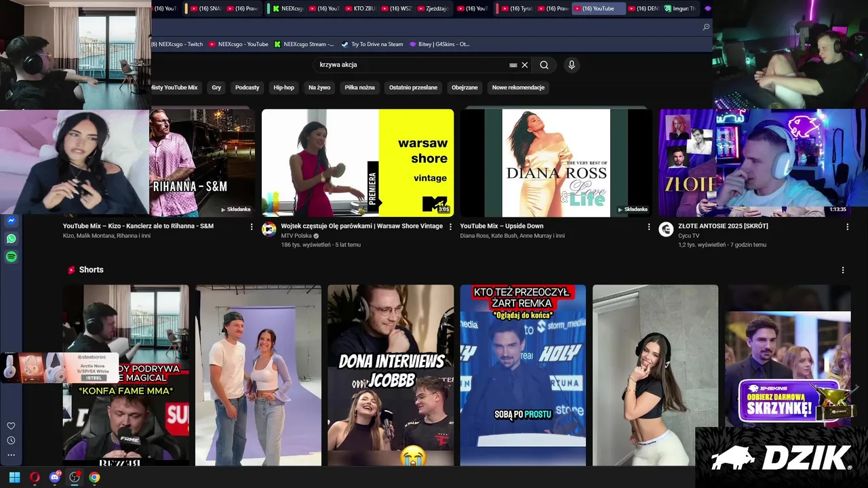Open the ZŁOTE ANTOSIE 2025 [SKRÓT] title

point(723,226)
